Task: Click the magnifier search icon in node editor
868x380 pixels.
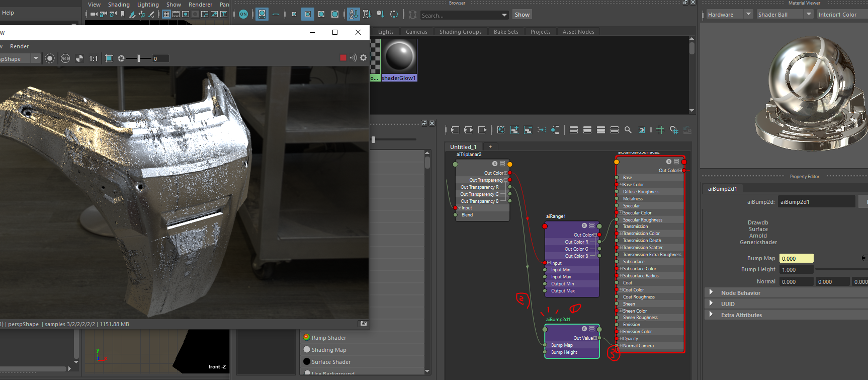Action: pos(628,130)
